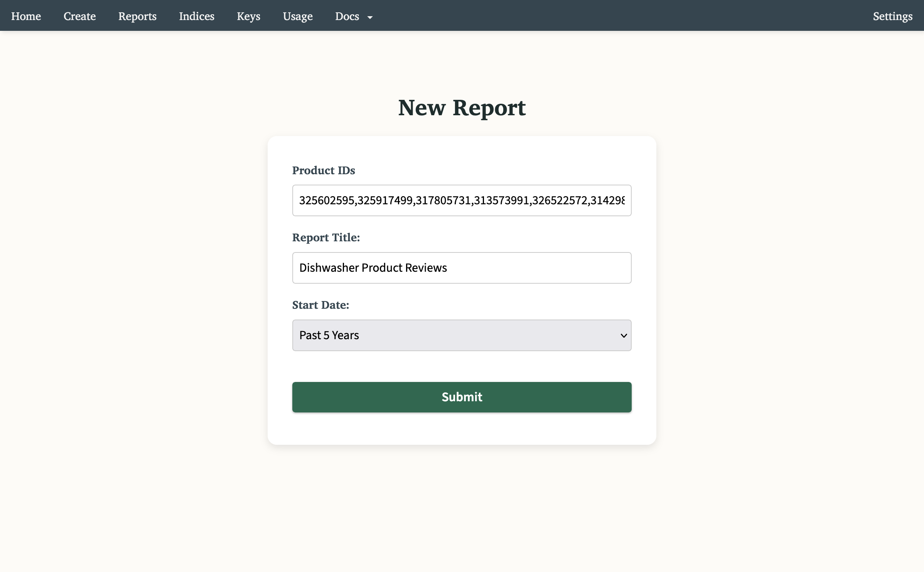Select the Keys navigation item
The image size is (924, 572).
[248, 16]
